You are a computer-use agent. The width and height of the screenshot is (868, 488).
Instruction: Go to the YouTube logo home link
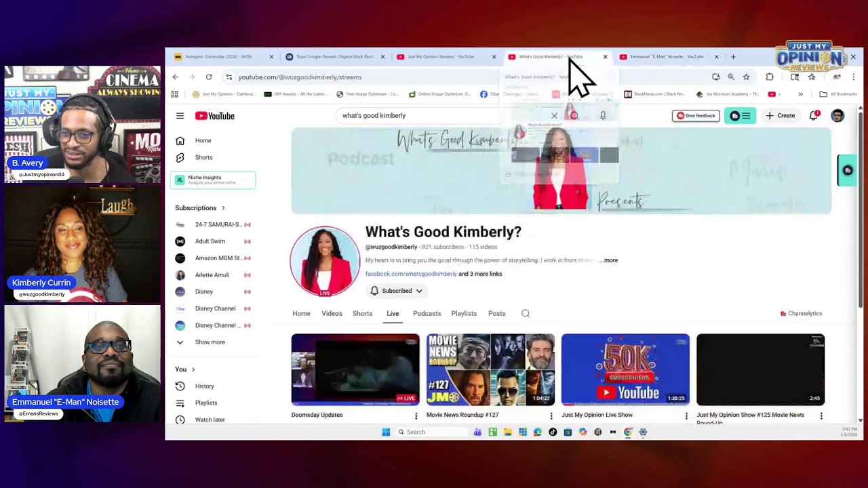click(x=215, y=116)
